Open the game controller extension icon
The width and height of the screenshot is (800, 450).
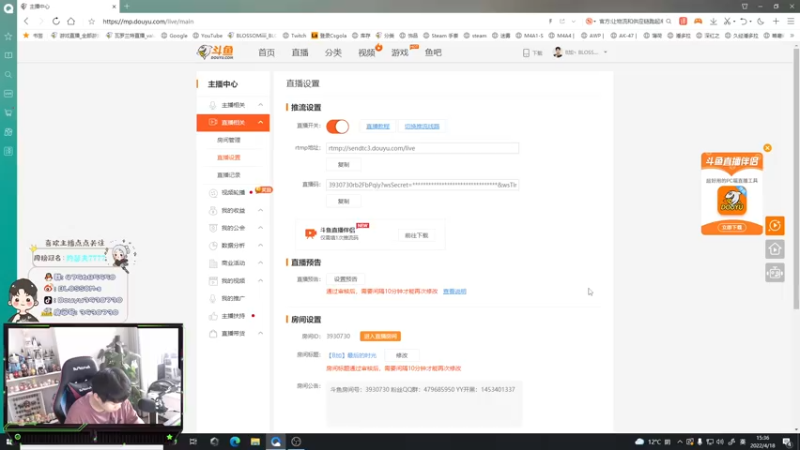(x=698, y=21)
